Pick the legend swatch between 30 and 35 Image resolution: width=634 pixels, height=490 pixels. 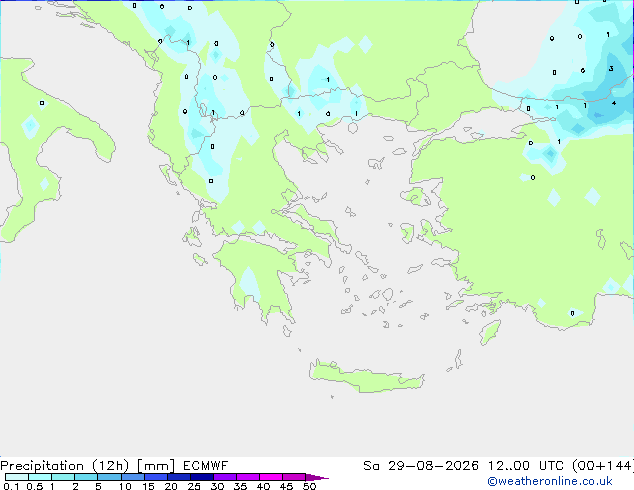224,477
